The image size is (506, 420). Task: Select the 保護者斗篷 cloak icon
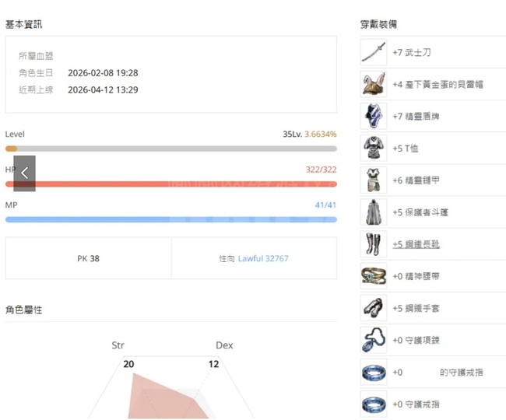coord(374,212)
